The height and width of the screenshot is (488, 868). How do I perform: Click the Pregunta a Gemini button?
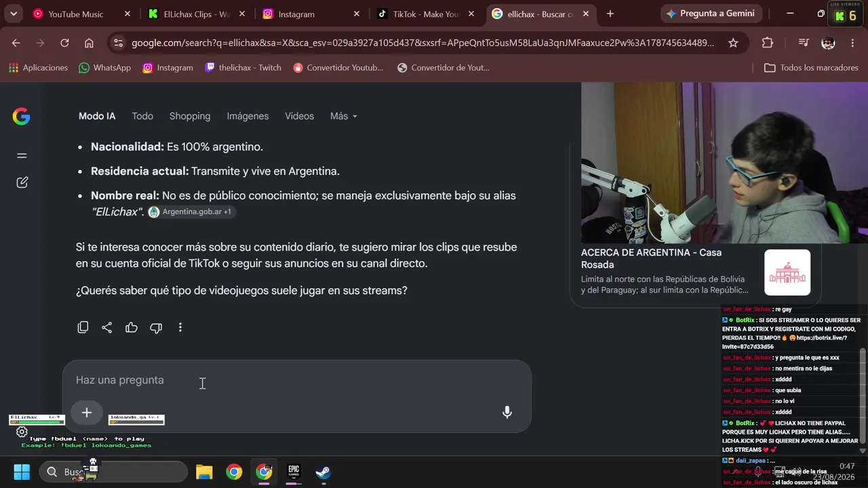point(711,14)
